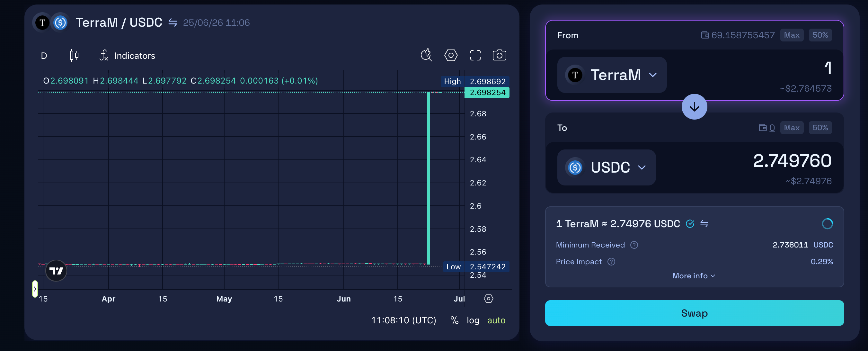The width and height of the screenshot is (868, 351).
Task: Take a chart snapshot with camera icon
Action: 499,55
